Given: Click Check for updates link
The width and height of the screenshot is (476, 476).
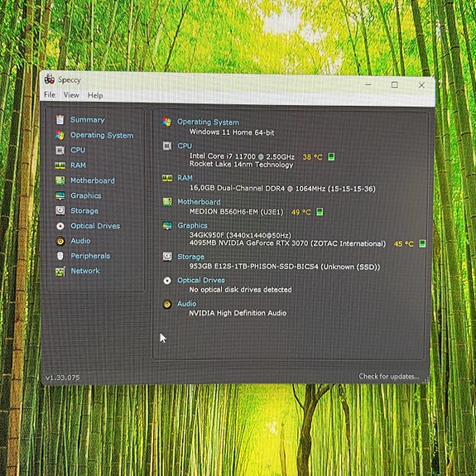Looking at the screenshot, I should click(x=389, y=376).
